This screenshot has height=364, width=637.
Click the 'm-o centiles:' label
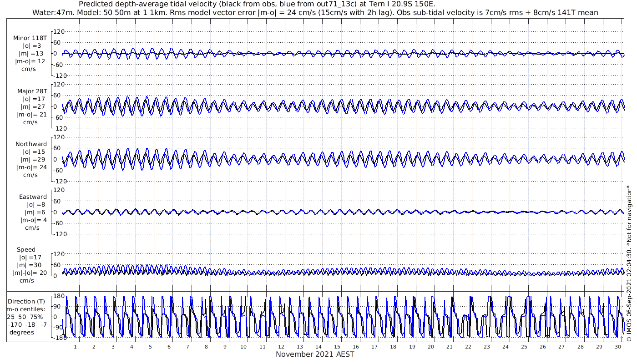click(25, 309)
